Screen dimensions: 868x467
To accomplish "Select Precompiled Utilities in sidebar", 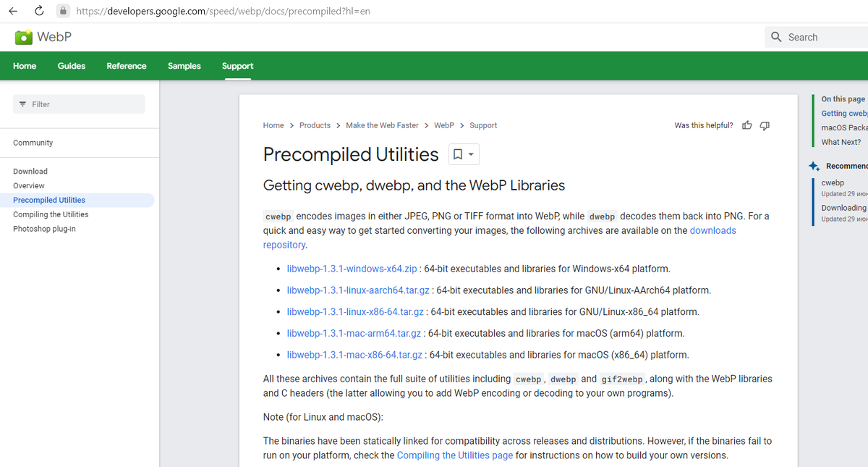I will (49, 200).
